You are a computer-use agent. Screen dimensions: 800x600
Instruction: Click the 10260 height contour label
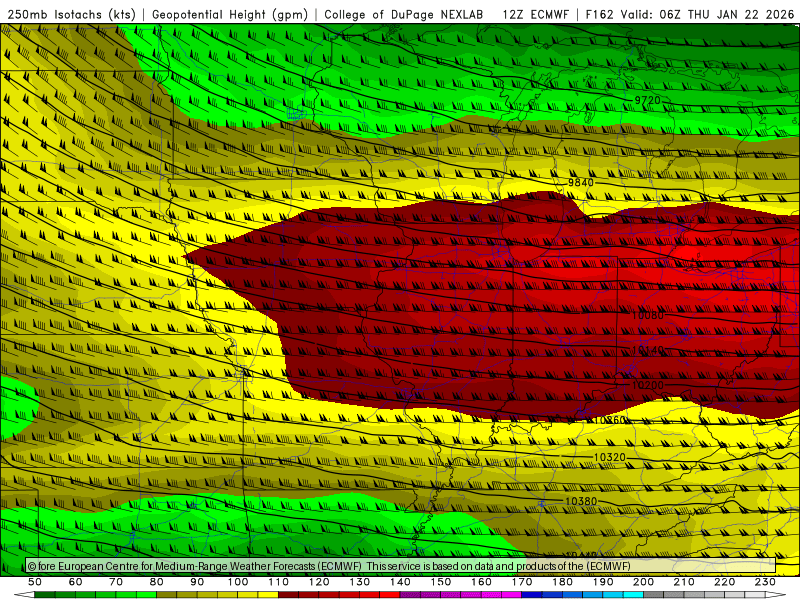click(x=610, y=420)
